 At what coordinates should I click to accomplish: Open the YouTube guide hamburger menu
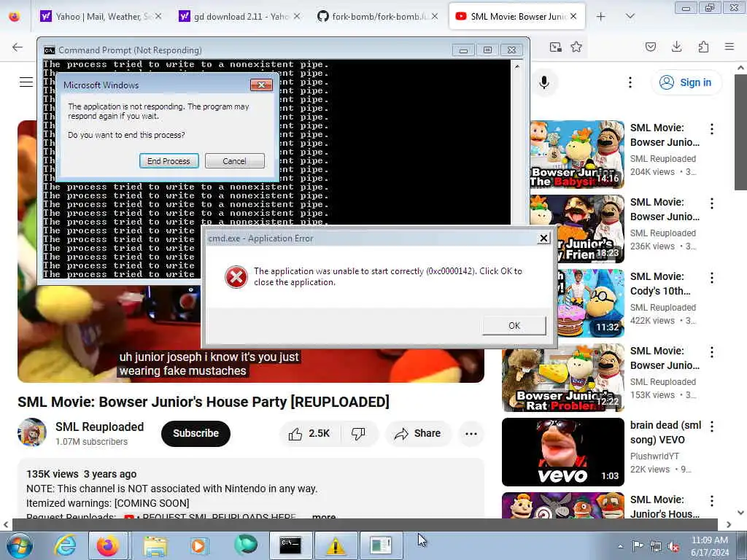(x=26, y=82)
